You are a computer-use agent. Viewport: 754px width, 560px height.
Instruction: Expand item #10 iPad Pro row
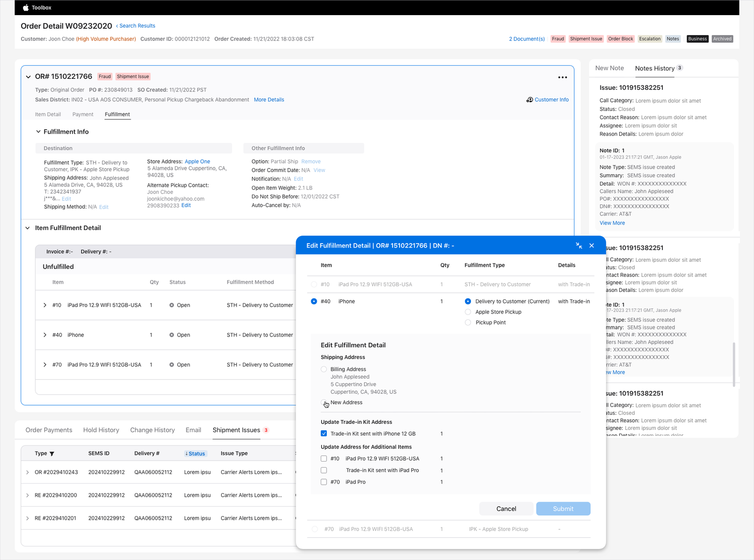[x=45, y=305]
